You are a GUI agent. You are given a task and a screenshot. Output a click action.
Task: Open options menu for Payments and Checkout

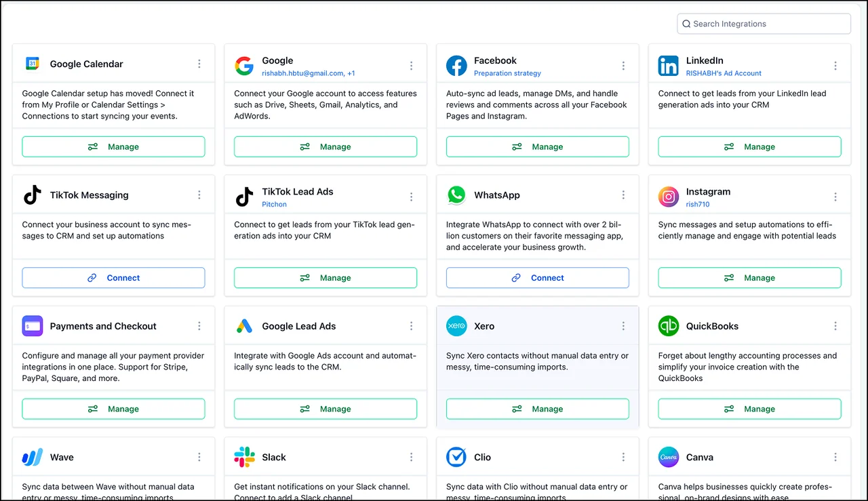click(199, 326)
